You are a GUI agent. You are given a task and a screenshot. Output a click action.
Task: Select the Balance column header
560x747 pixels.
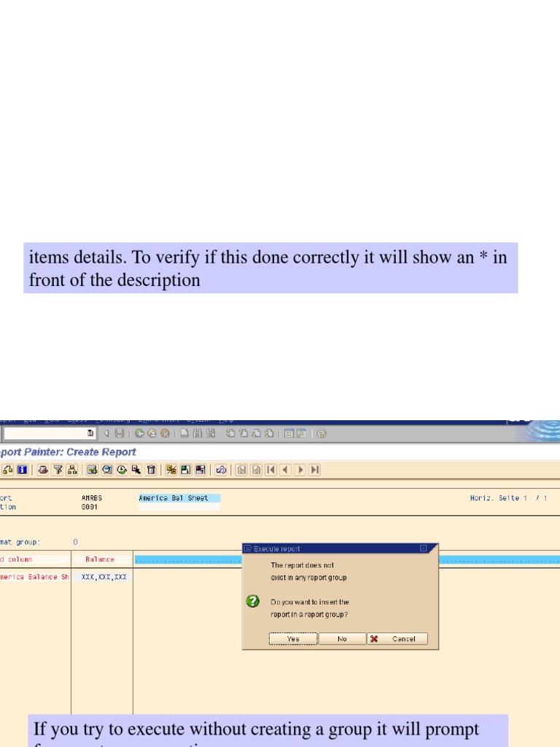click(100, 560)
